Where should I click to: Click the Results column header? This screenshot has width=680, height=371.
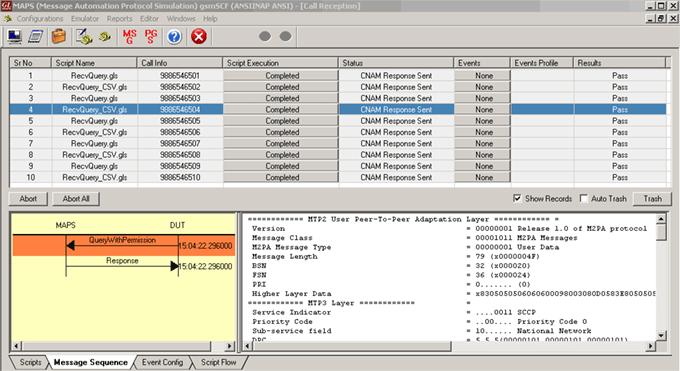(619, 63)
